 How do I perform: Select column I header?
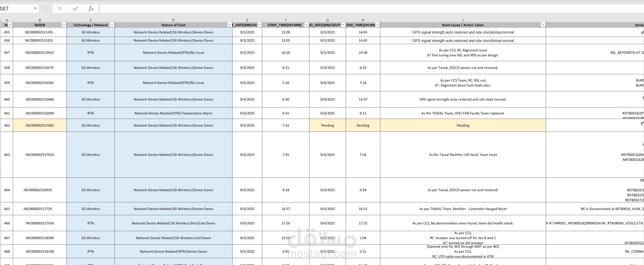click(463, 20)
